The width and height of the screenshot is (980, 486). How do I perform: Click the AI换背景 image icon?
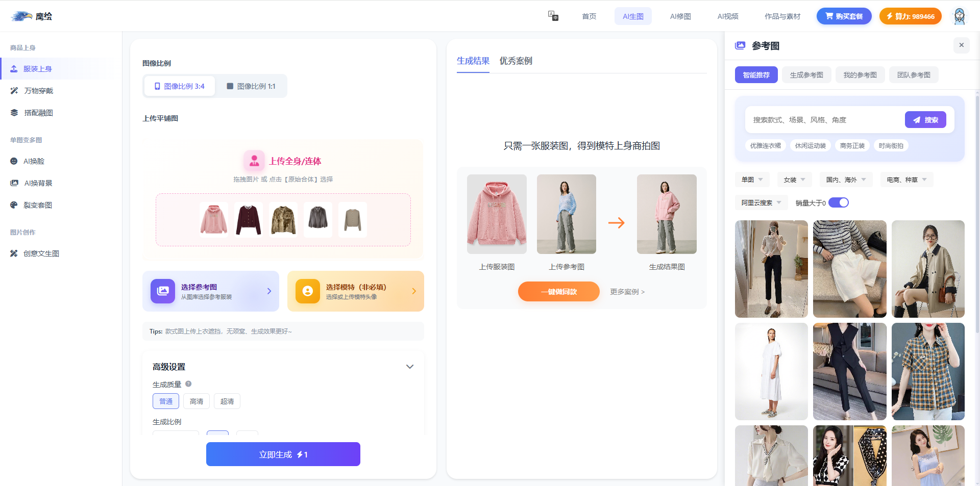click(x=14, y=183)
